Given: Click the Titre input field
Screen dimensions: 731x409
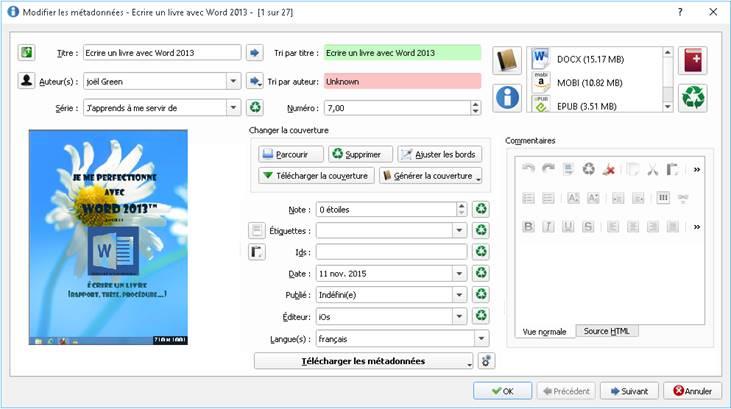Looking at the screenshot, I should 162,53.
